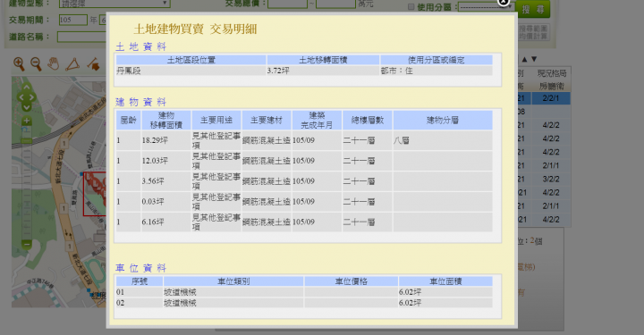Click parking row 02 serial number
The width and height of the screenshot is (644, 335).
point(140,303)
